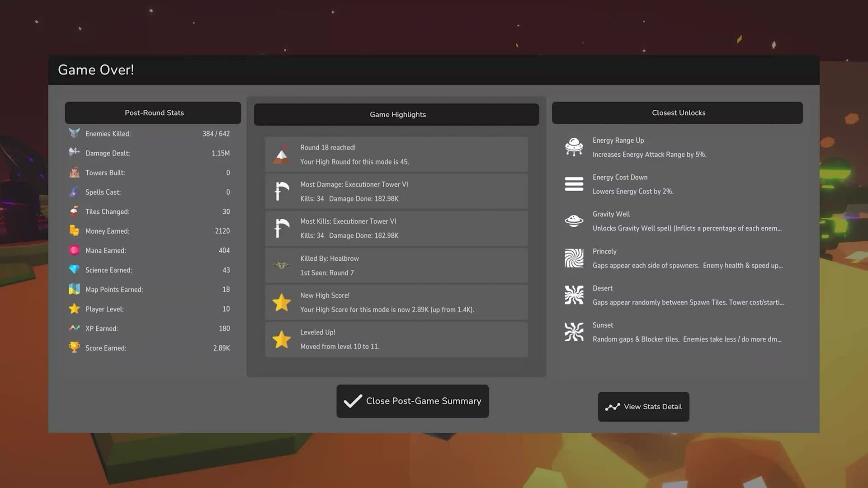Click the Round 18 reached mountain icon

pyautogui.click(x=281, y=155)
